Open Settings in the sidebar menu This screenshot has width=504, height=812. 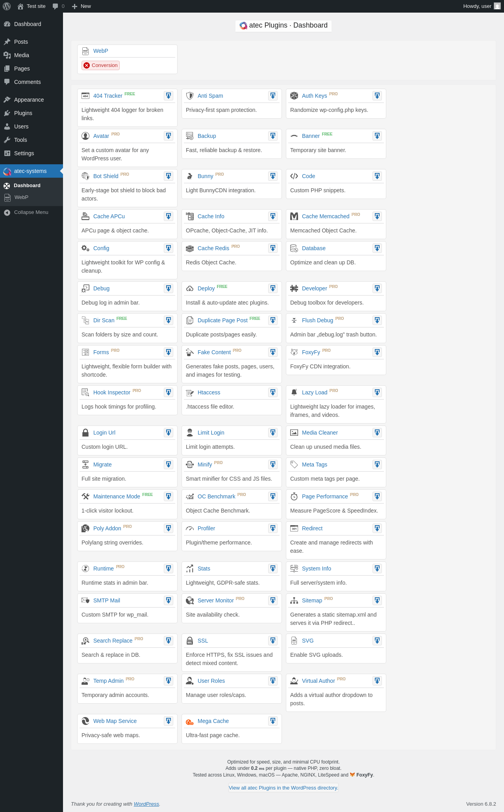(x=31, y=153)
